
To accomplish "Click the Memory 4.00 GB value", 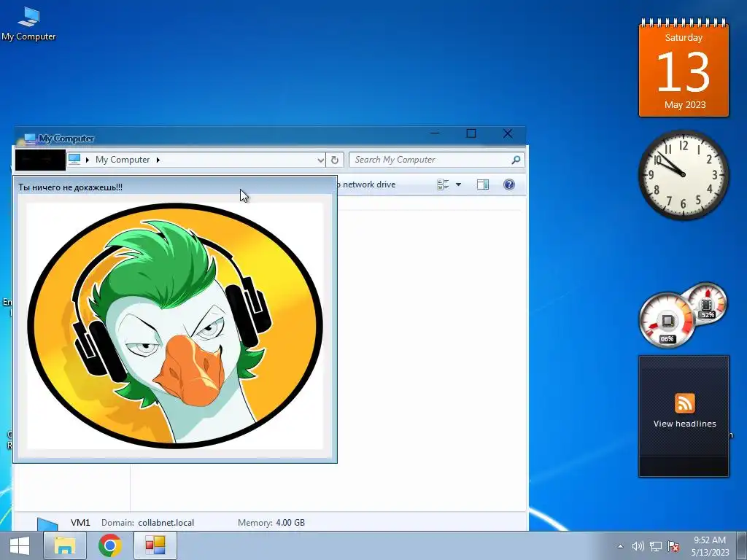I will [x=290, y=522].
